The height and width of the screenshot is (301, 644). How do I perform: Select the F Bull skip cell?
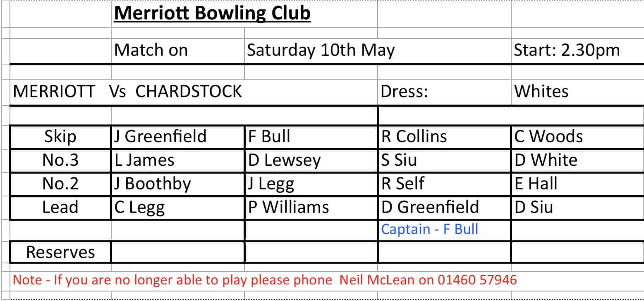tap(269, 137)
